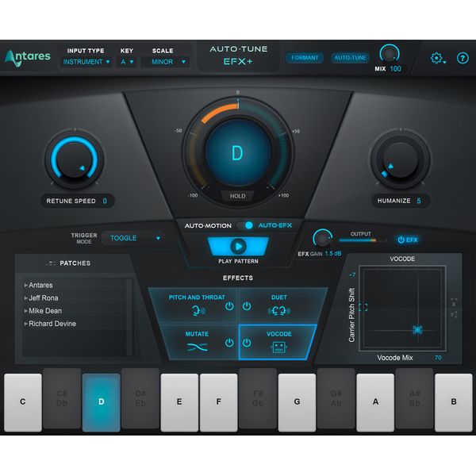Click the Vocode Mix value 70
This screenshot has height=476, width=476.
[x=438, y=358]
